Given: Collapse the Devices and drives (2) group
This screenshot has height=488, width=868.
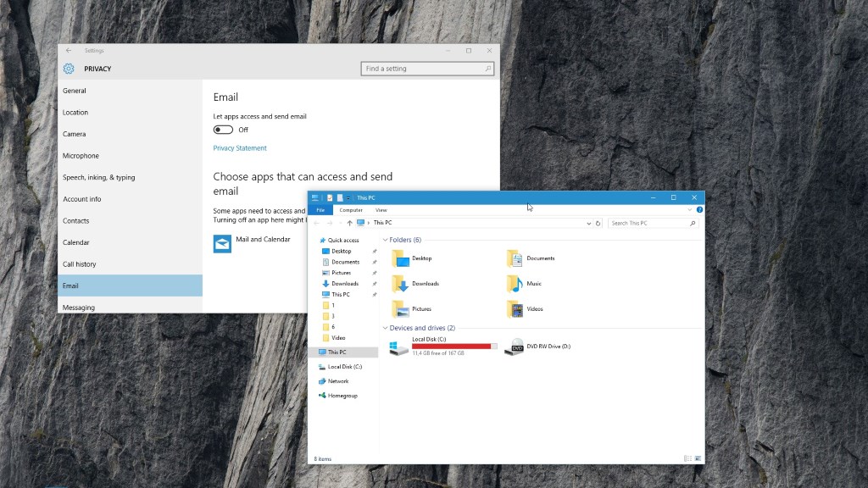Looking at the screenshot, I should click(x=386, y=328).
